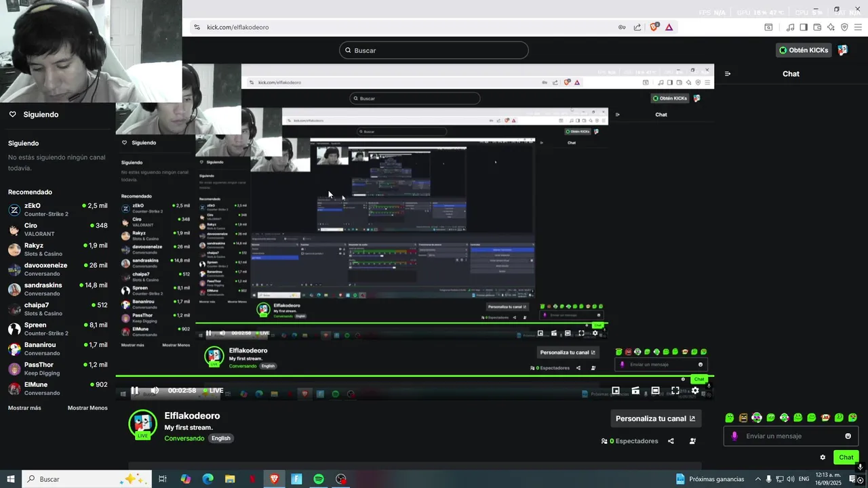Open Brave Shields lion icon
Image resolution: width=868 pixels, height=488 pixels.
[x=654, y=27]
